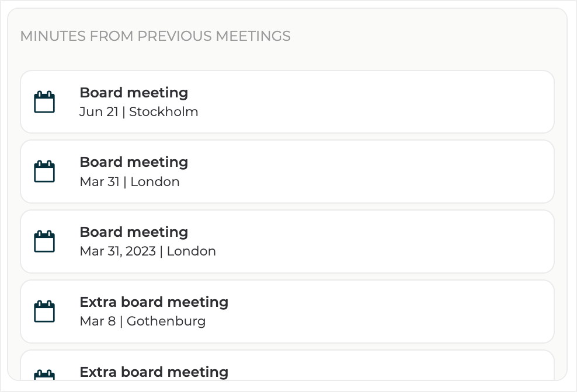577x392 pixels.
Task: Open Board meeting title above Mar 31, 2023
Action: [x=134, y=232]
